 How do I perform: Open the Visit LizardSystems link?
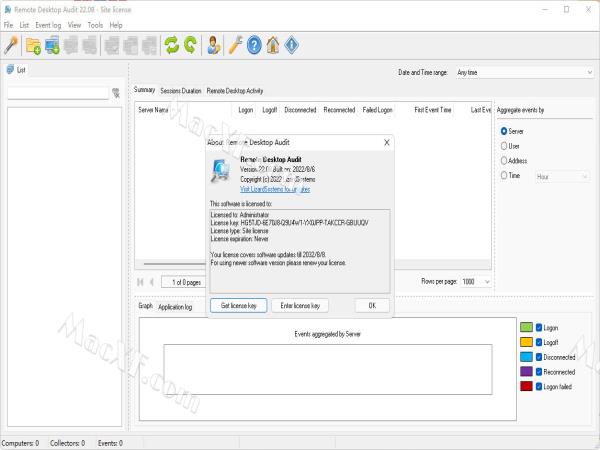tap(275, 189)
